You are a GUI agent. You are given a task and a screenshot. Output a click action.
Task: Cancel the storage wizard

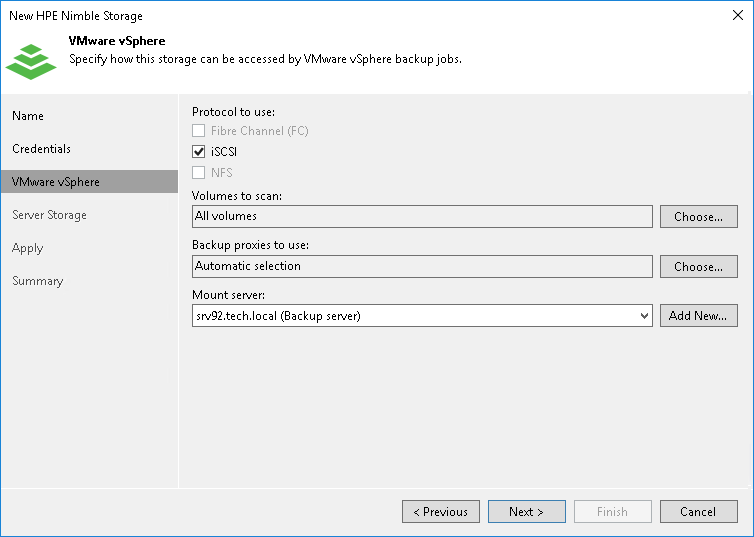[x=698, y=512]
